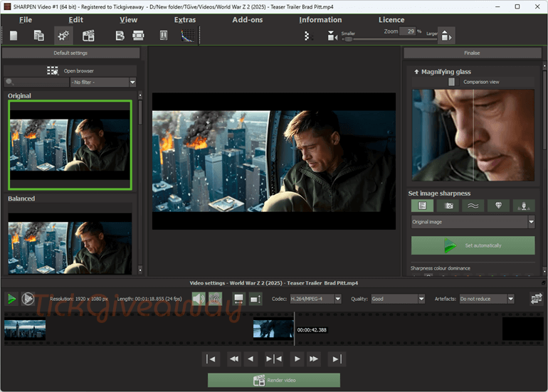Toggle the speaker audio button

click(x=199, y=299)
